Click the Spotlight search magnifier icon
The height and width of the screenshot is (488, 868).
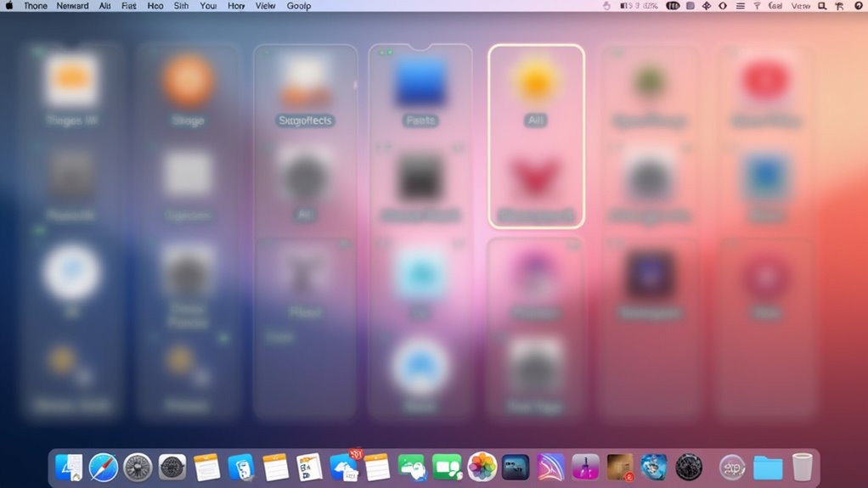[823, 6]
